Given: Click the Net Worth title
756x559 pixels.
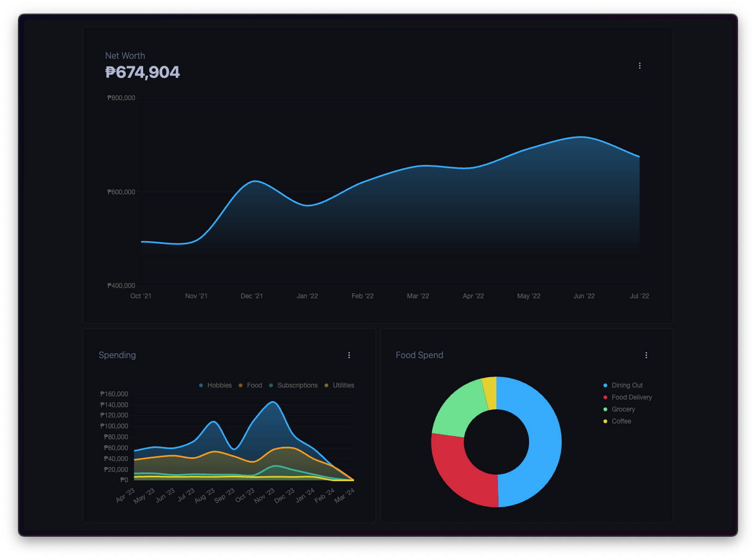Looking at the screenshot, I should (125, 56).
